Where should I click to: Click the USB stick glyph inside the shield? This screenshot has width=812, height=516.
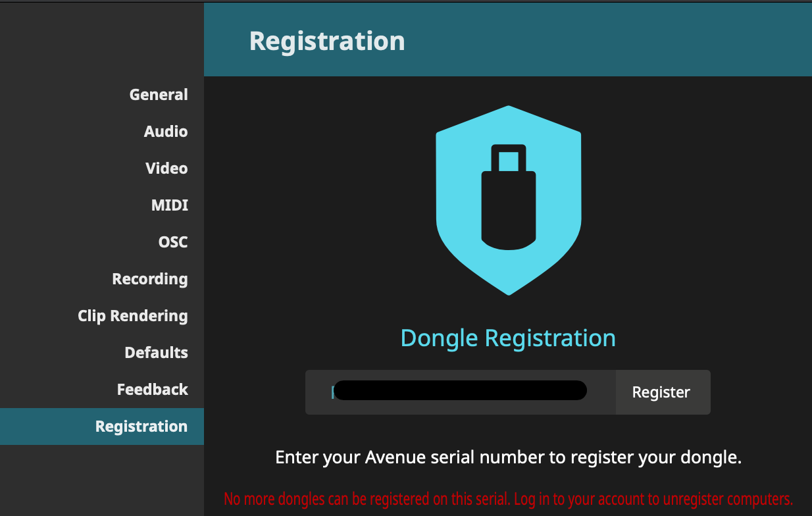pyautogui.click(x=508, y=197)
